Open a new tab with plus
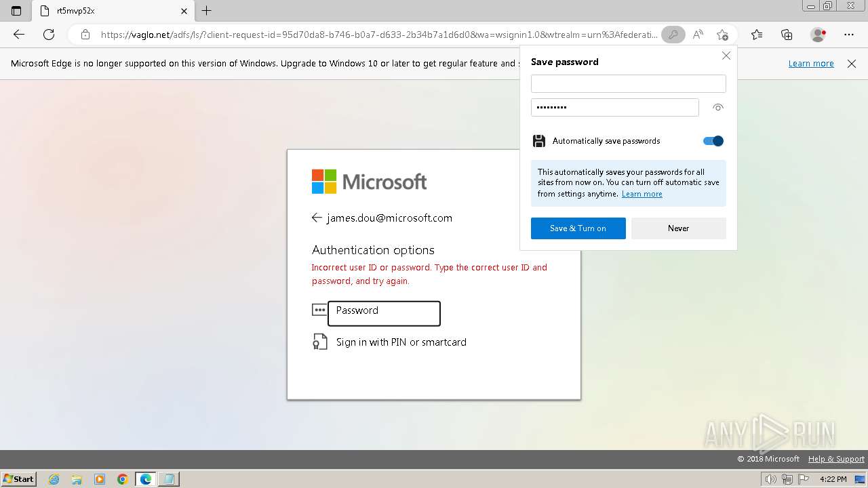This screenshot has height=488, width=868. (x=207, y=11)
